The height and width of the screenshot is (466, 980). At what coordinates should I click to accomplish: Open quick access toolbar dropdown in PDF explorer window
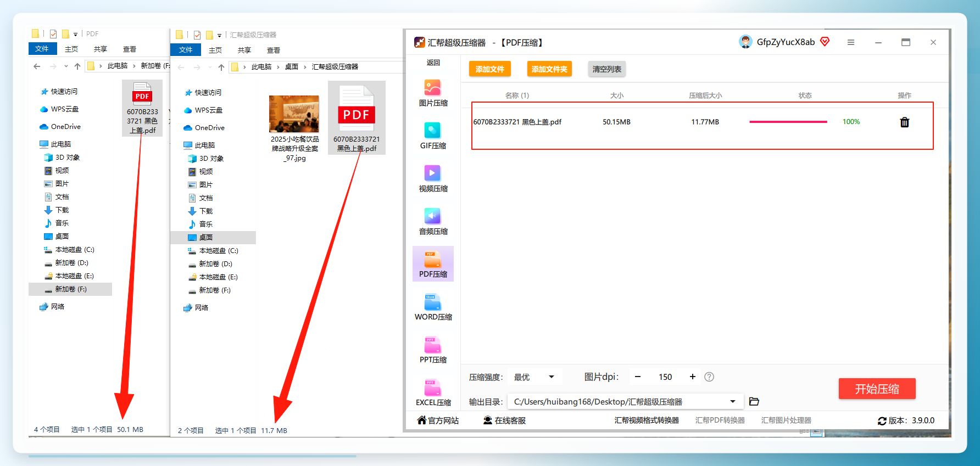pyautogui.click(x=75, y=34)
